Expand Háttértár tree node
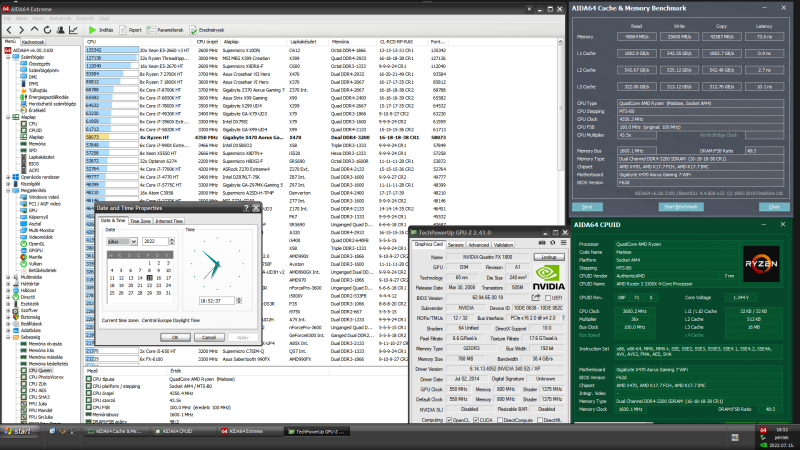This screenshot has height=450, width=800. pyautogui.click(x=8, y=284)
